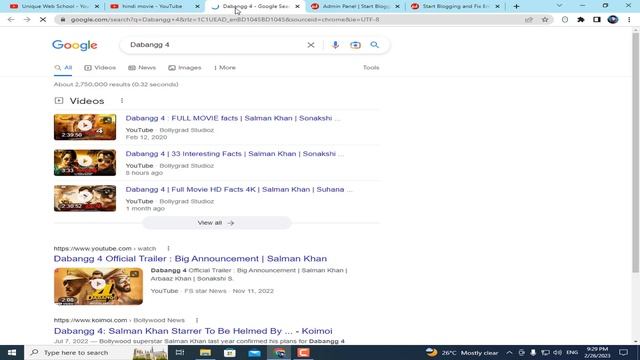640x360 pixels.
Task: Open the weather widget 26°C Mostly clear
Action: click(462, 353)
